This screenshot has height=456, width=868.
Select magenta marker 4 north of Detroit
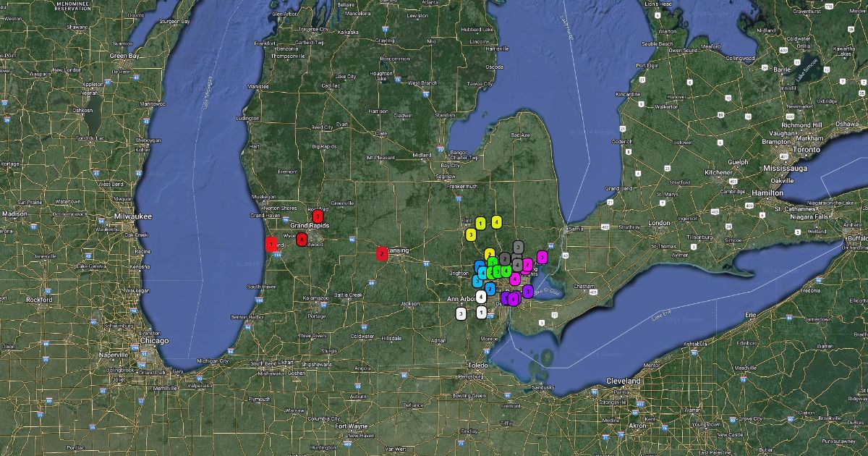[515, 279]
